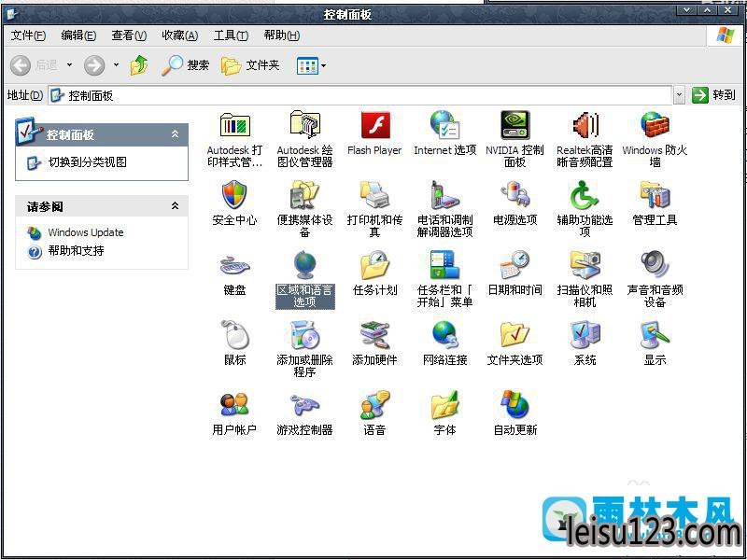
Task: Open 自动更新 icon
Action: (x=515, y=405)
